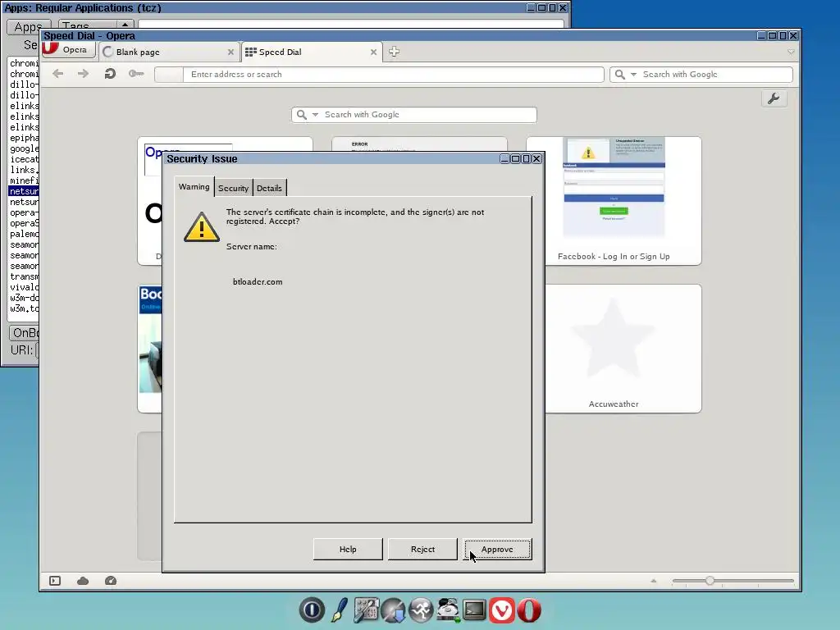Close the Speed Dial tab

pyautogui.click(x=373, y=52)
